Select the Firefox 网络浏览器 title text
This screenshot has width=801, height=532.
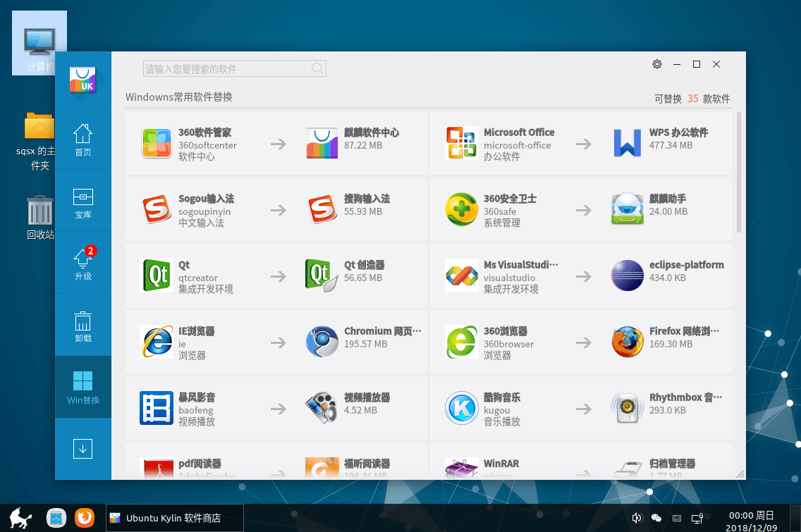684,331
